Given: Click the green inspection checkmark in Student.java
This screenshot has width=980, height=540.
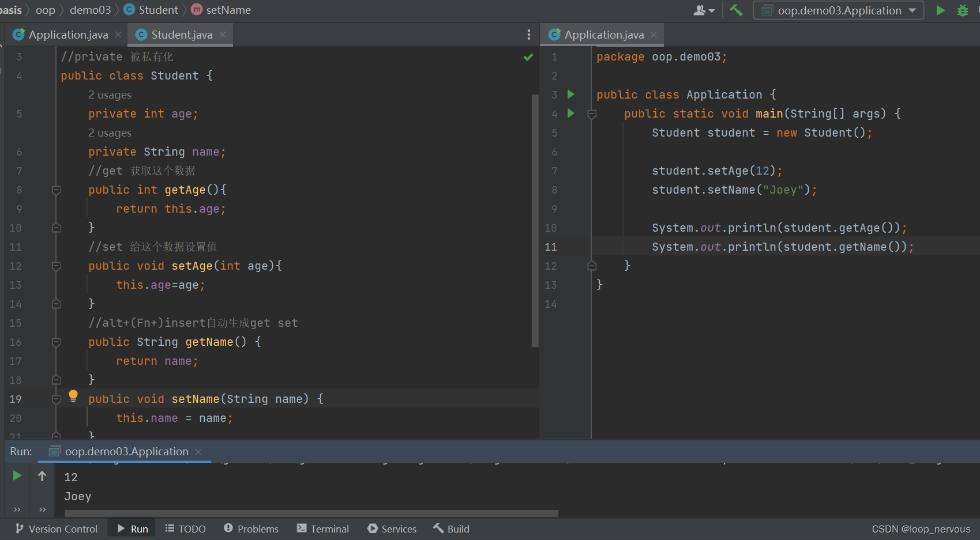Looking at the screenshot, I should pyautogui.click(x=528, y=57).
